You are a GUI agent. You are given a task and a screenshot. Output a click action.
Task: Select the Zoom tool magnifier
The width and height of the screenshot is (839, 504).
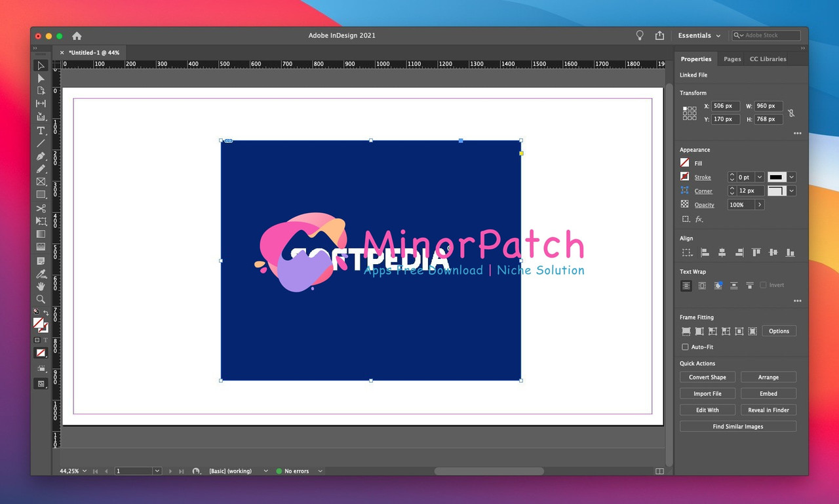tap(41, 299)
